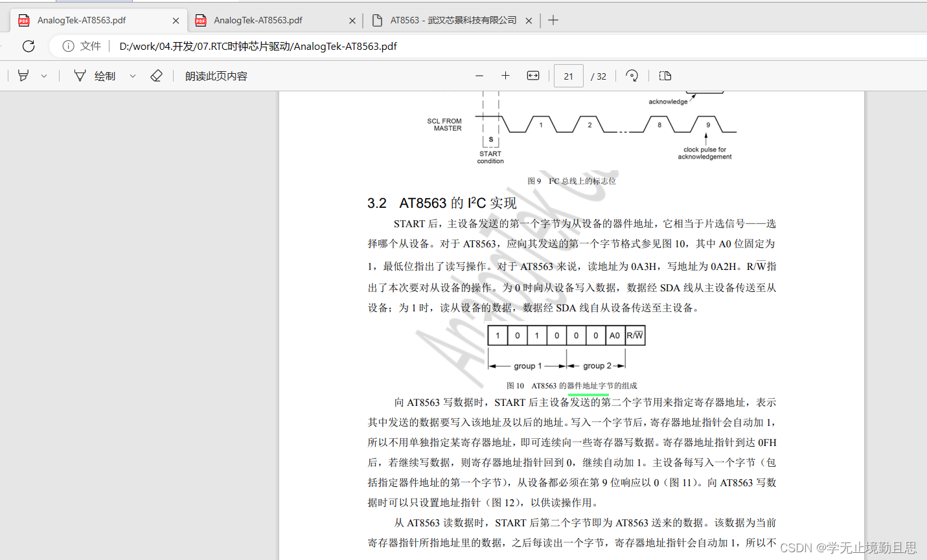Click the PDF icon on the active tab
The image size is (927, 560).
click(24, 20)
